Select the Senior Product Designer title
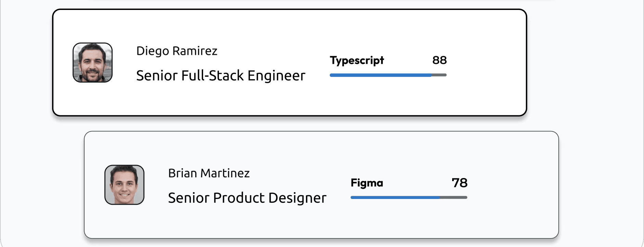Screen dimensions: 644x247 (x=247, y=198)
